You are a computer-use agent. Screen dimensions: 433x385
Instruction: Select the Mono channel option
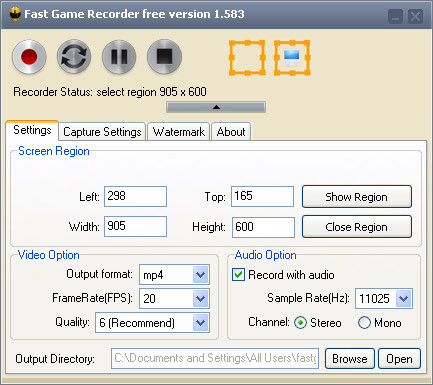[x=364, y=323]
